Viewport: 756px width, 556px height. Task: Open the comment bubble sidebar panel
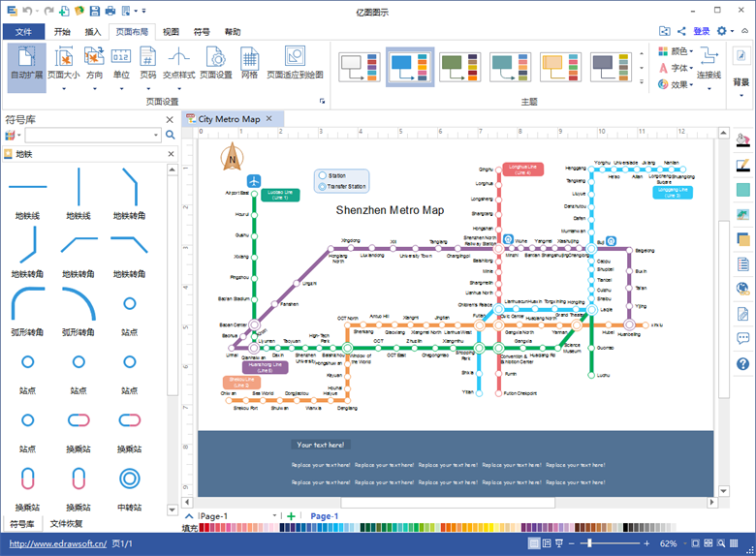[x=743, y=338]
